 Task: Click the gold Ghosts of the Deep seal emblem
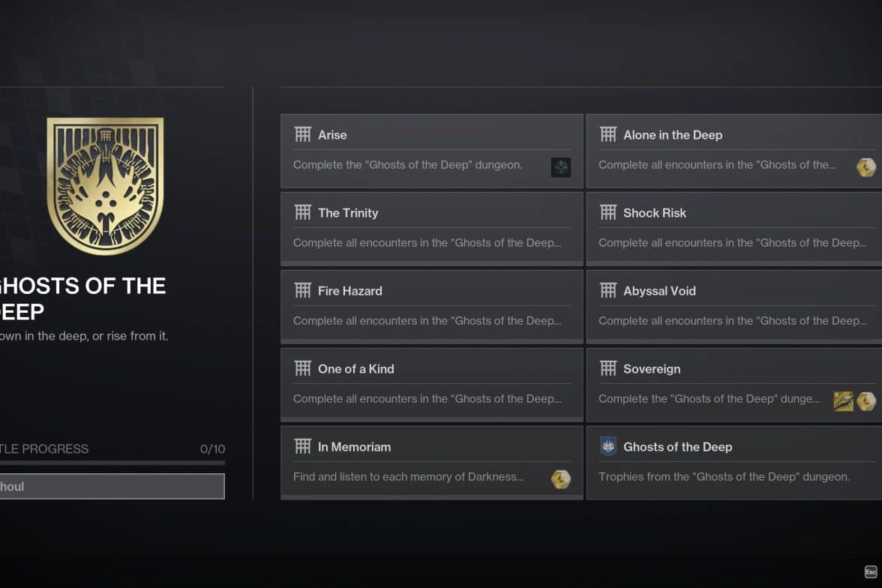(x=105, y=186)
